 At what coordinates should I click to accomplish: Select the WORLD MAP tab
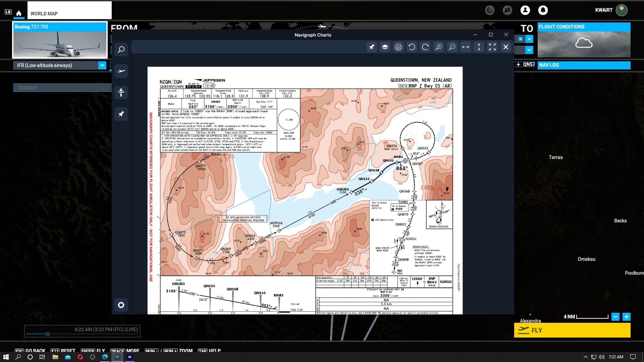click(x=69, y=10)
